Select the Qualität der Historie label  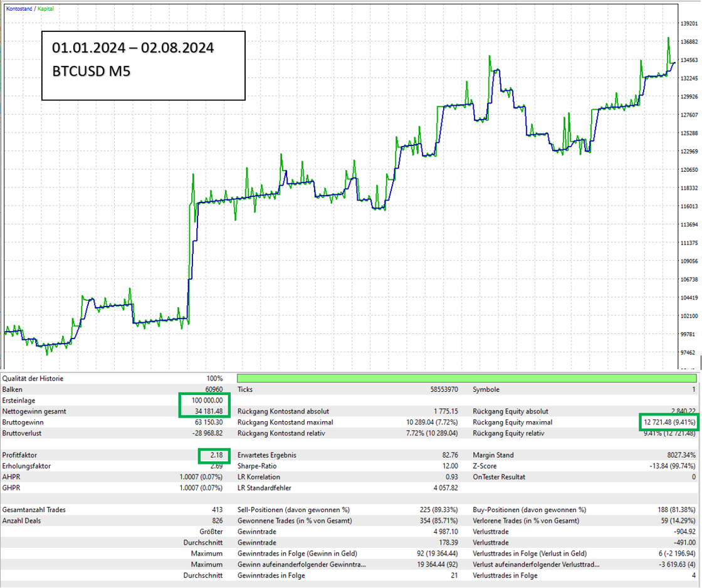[33, 379]
